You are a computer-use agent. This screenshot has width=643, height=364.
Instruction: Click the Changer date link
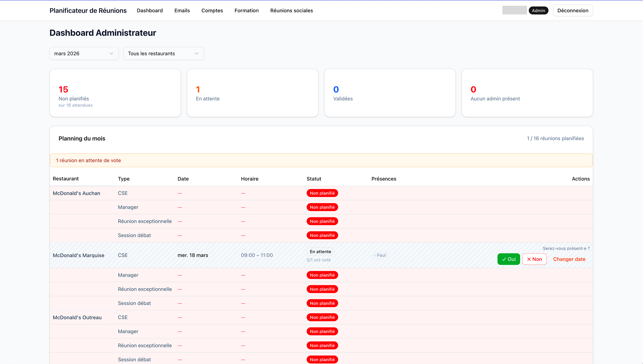pyautogui.click(x=569, y=259)
